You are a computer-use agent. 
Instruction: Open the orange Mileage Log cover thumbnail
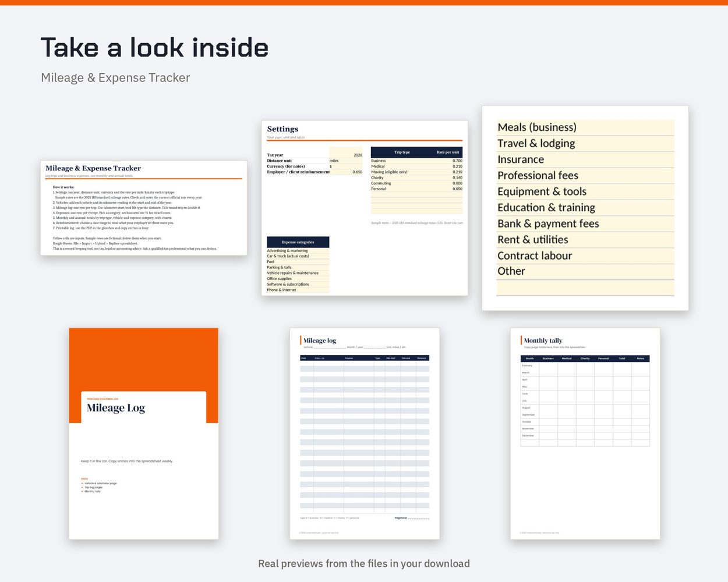coord(144,434)
